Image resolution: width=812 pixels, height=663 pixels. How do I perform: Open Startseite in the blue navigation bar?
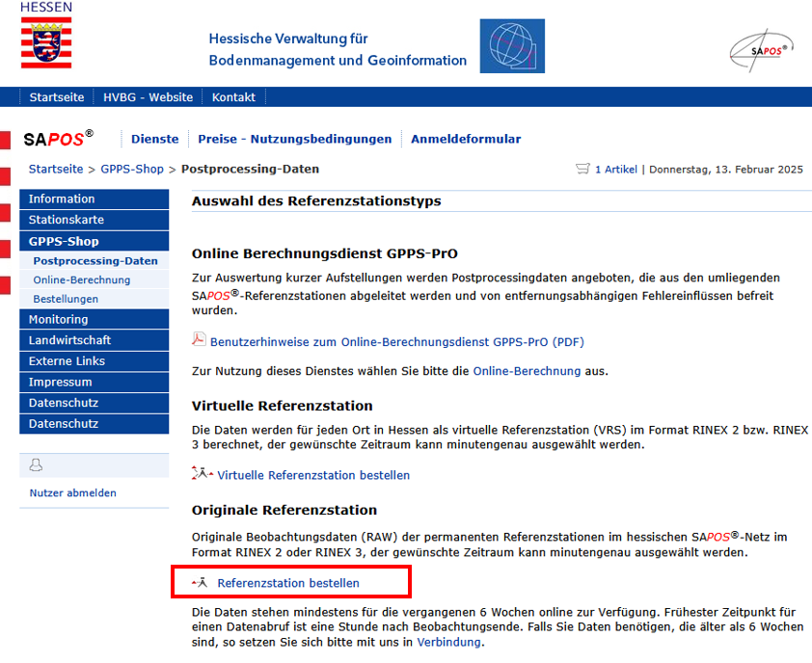click(57, 97)
